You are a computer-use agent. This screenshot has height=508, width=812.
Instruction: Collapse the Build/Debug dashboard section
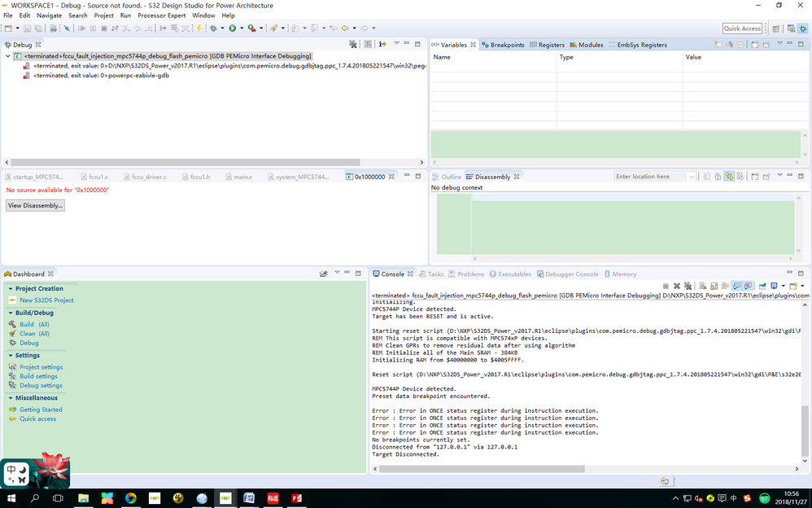pos(11,313)
